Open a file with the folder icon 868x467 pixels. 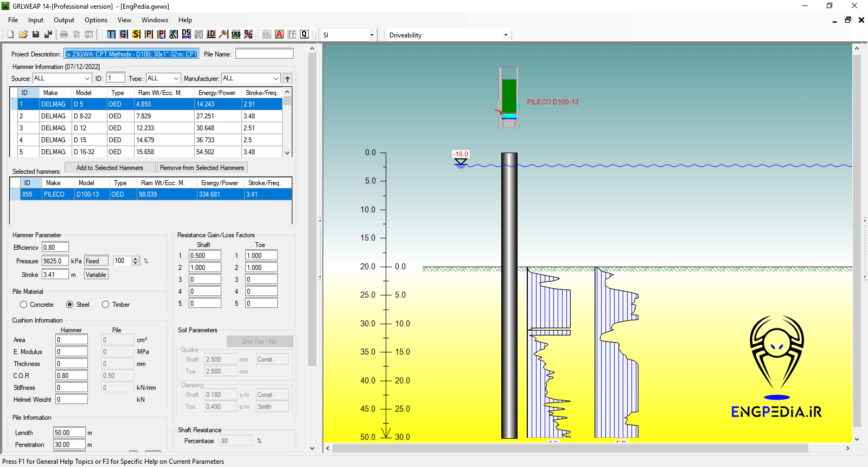coord(23,34)
